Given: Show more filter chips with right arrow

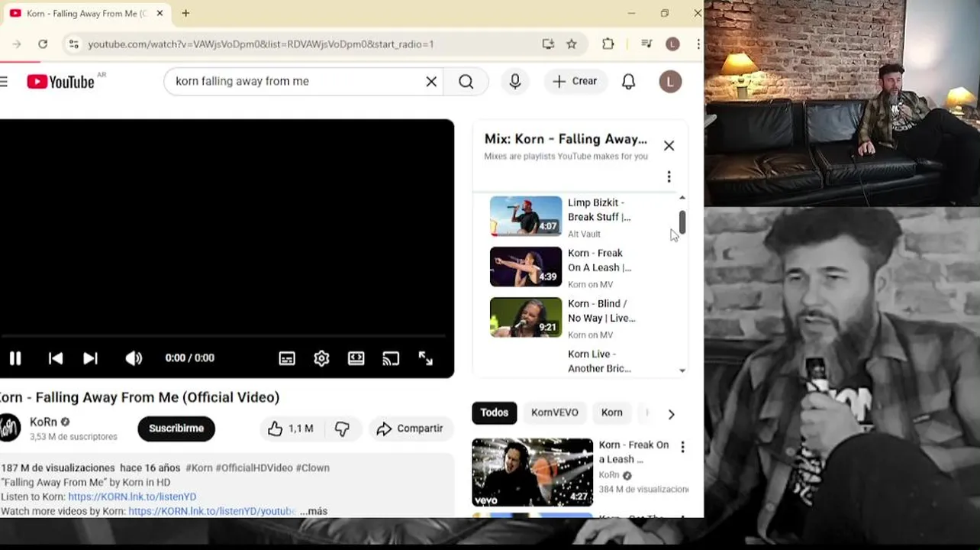Looking at the screenshot, I should click(671, 414).
